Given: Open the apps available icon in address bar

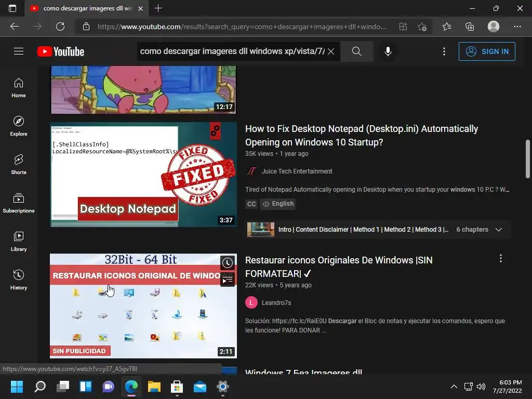Looking at the screenshot, I should pos(403,26).
